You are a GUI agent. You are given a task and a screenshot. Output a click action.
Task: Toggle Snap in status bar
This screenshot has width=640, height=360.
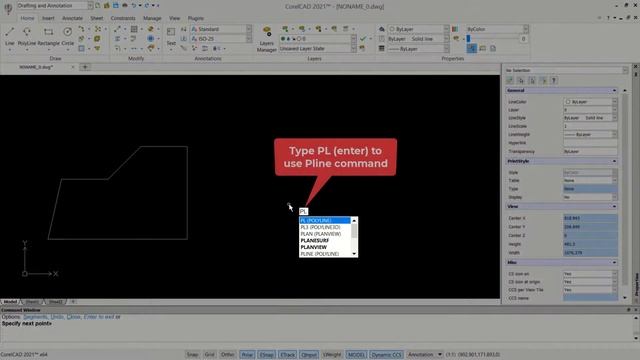[x=192, y=355]
